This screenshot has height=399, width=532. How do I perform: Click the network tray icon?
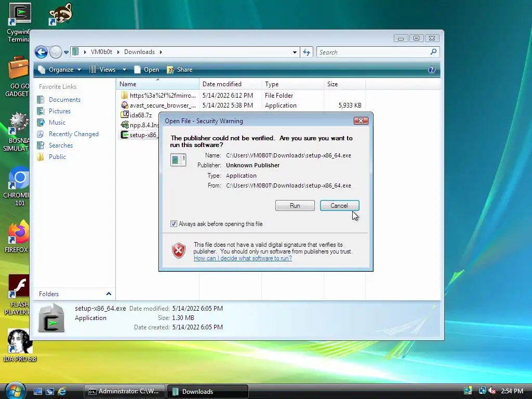tap(482, 391)
